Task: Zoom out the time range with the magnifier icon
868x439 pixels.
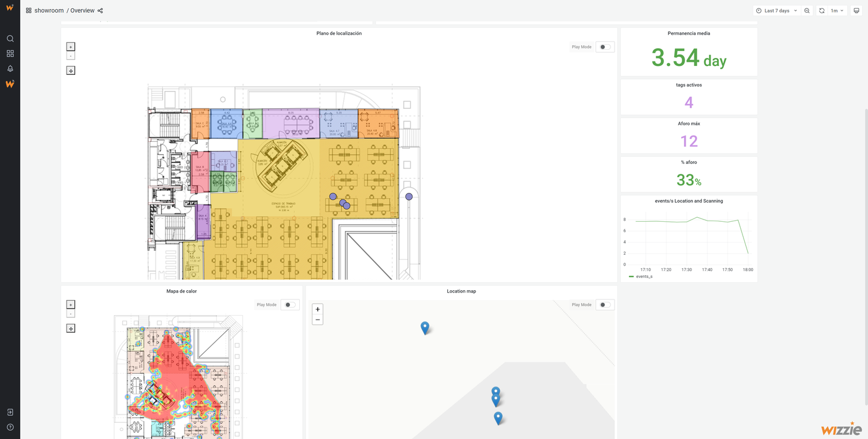Action: [807, 10]
